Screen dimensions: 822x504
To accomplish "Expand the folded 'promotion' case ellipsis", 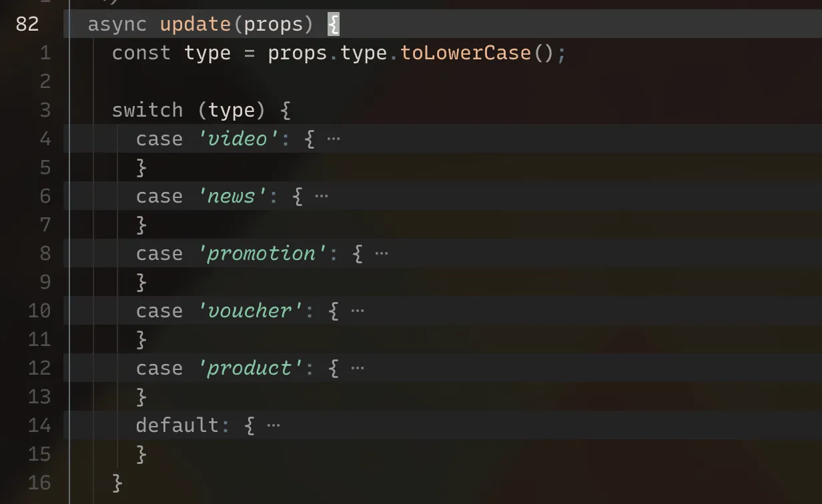I will click(x=382, y=254).
